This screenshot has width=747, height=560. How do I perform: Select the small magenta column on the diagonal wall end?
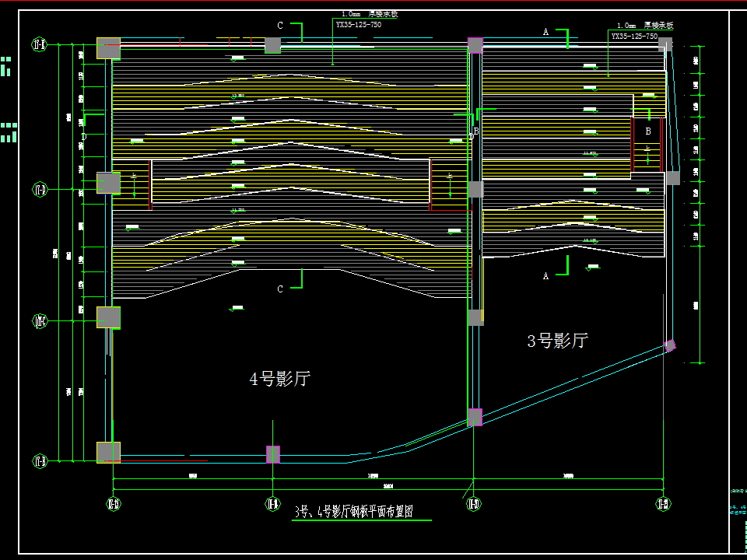pyautogui.click(x=670, y=345)
